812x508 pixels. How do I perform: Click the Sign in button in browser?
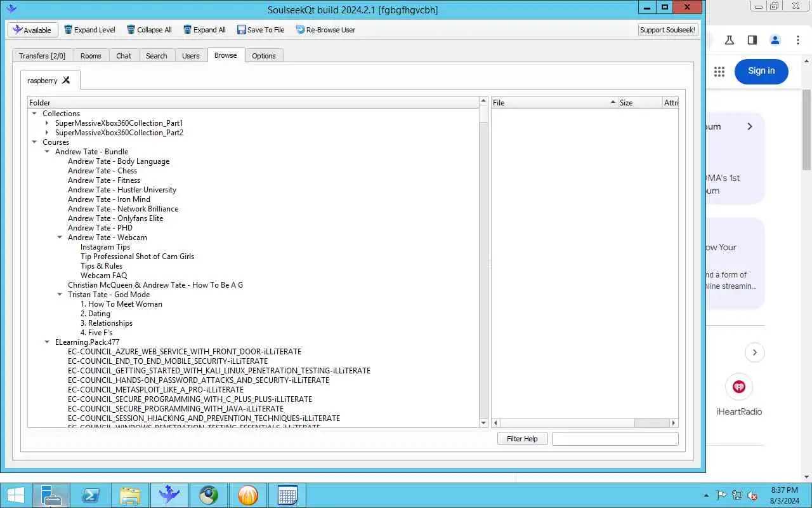click(761, 71)
